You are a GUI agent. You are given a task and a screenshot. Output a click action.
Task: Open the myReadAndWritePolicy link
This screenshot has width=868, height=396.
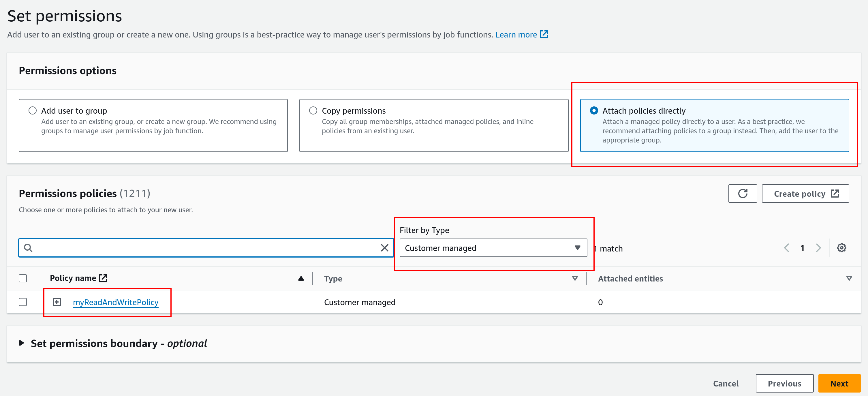pyautogui.click(x=116, y=302)
